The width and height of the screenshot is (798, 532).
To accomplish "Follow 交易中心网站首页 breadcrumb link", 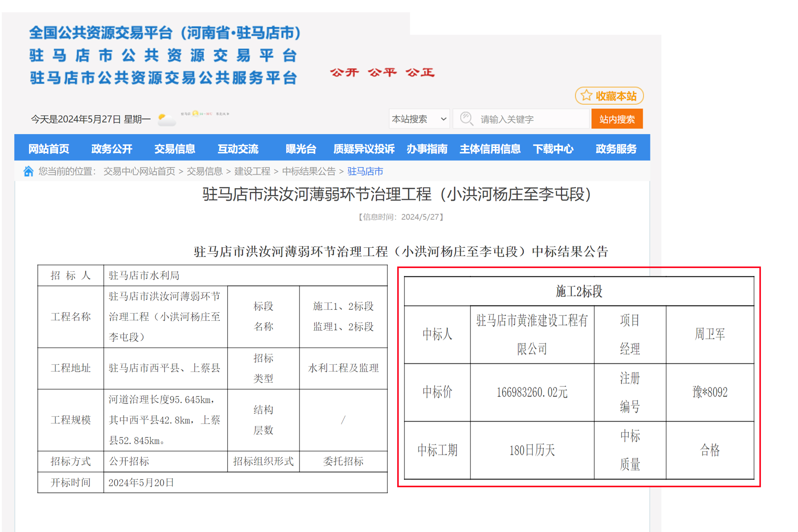I will pyautogui.click(x=139, y=171).
